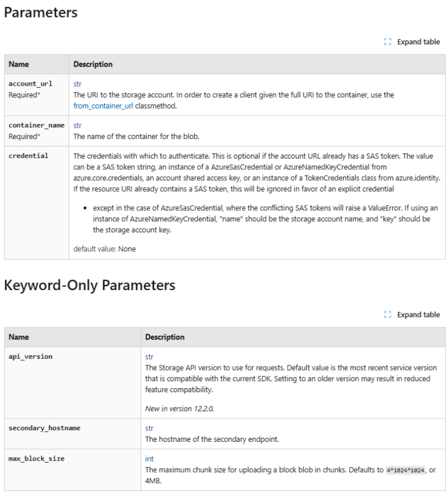
Task: Click the max_block_size parameter name
Action: (36, 459)
